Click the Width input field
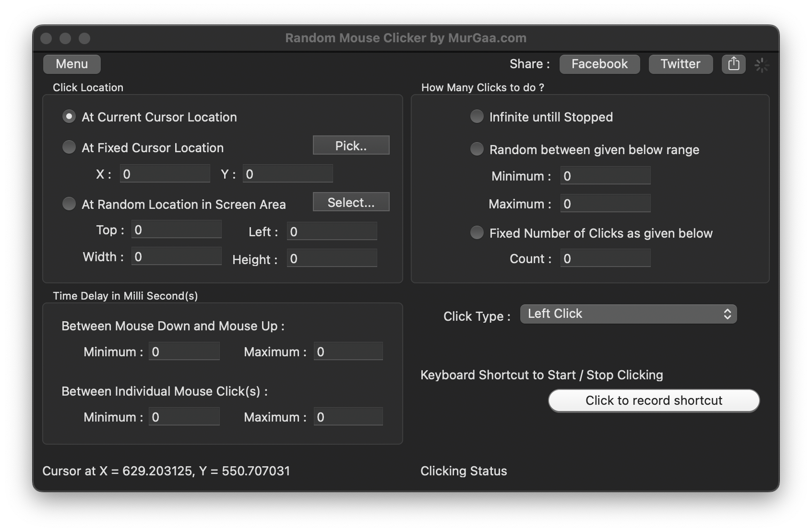Viewport: 812px width, 532px height. [x=176, y=255]
